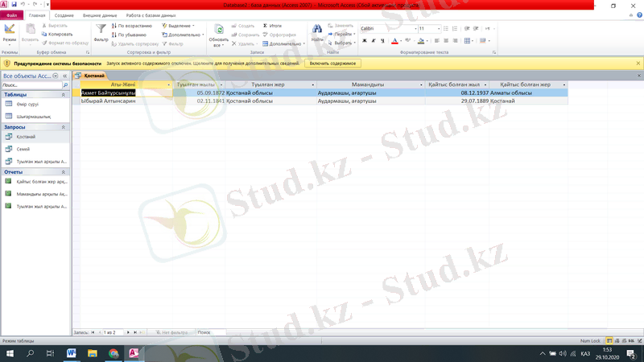Align text left in ribbon
Viewport: 644px width, 362px height.
436,41
